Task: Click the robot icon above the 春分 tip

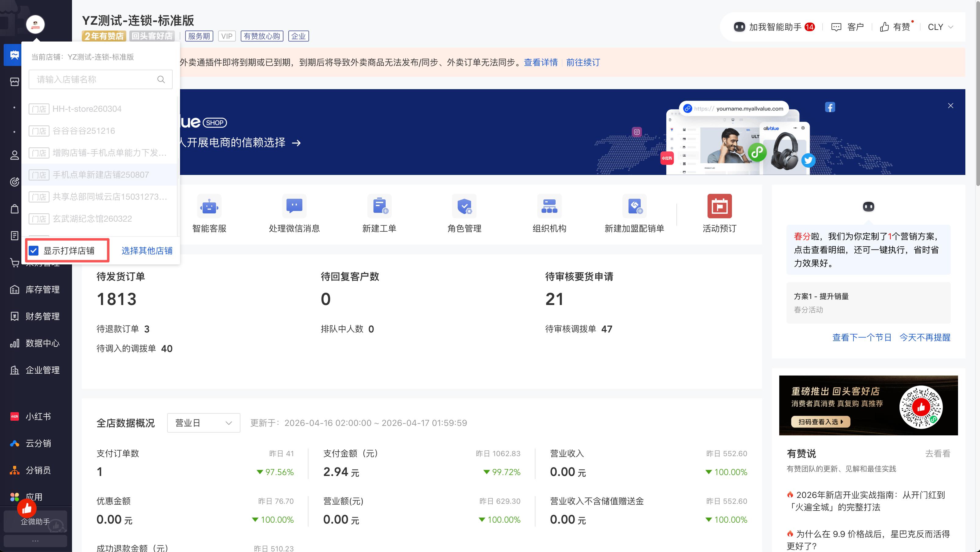Action: coord(869,207)
